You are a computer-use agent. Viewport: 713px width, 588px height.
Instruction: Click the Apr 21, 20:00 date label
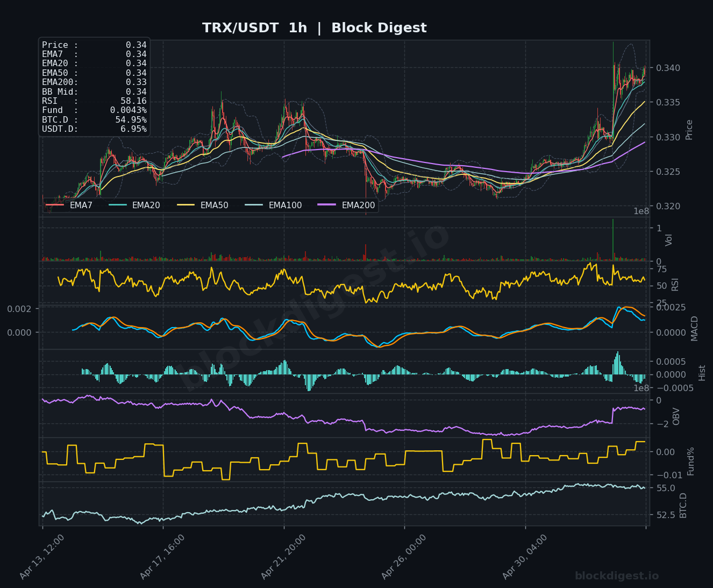coord(283,556)
